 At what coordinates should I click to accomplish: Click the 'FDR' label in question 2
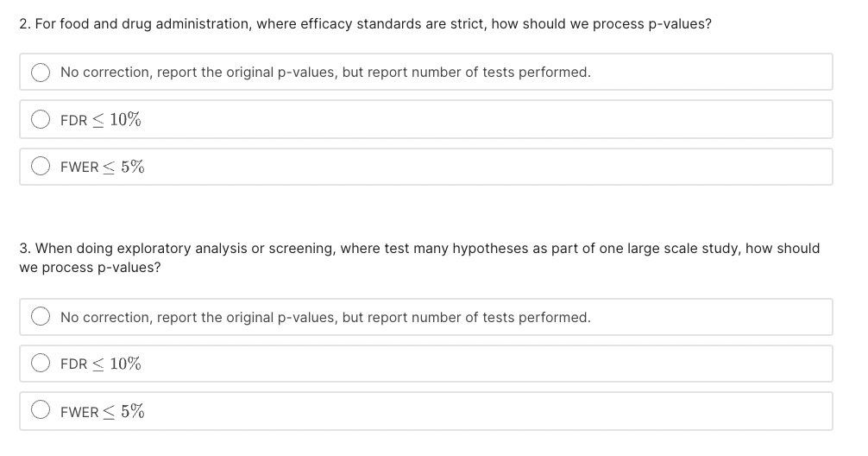point(73,120)
